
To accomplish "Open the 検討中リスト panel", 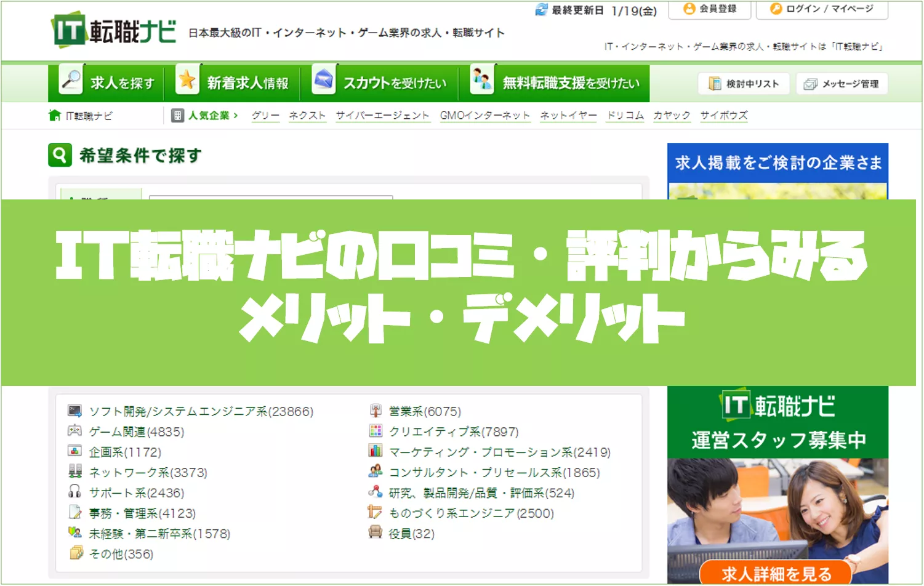I will click(x=744, y=83).
